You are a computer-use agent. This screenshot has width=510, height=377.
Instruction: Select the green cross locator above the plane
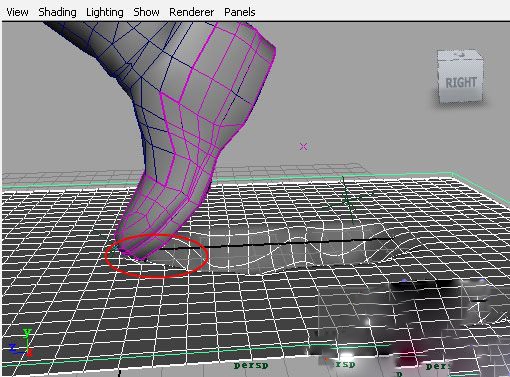click(x=347, y=200)
